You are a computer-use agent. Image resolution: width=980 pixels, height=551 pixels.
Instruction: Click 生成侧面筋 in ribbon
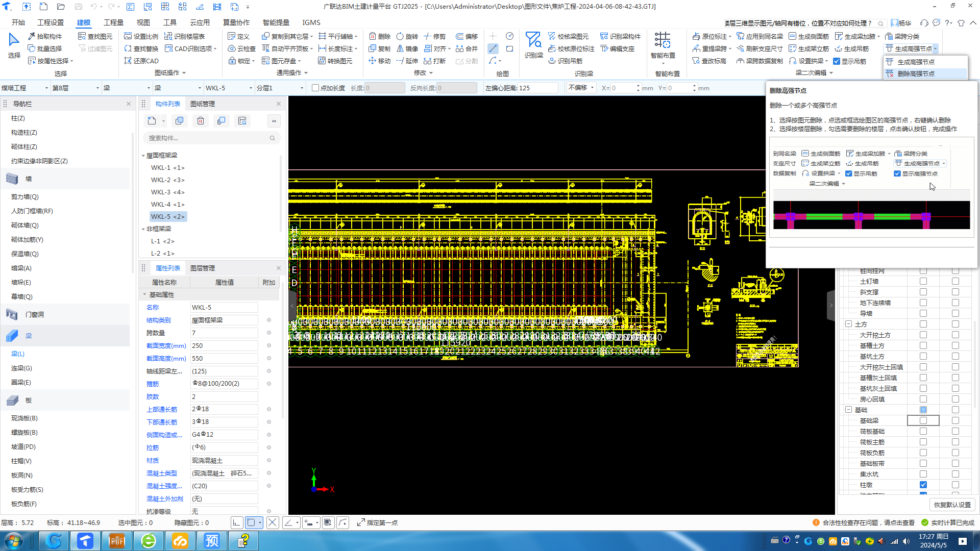809,36
